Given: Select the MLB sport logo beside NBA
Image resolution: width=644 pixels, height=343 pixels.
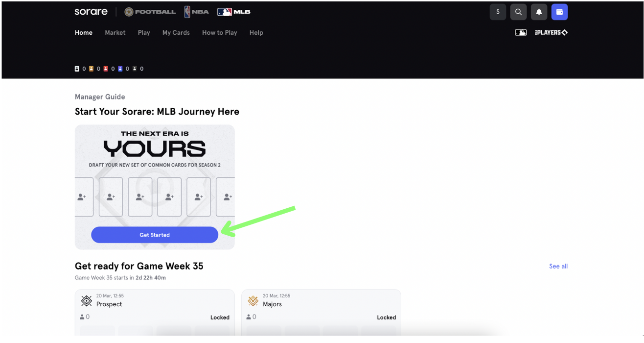Looking at the screenshot, I should (x=234, y=12).
